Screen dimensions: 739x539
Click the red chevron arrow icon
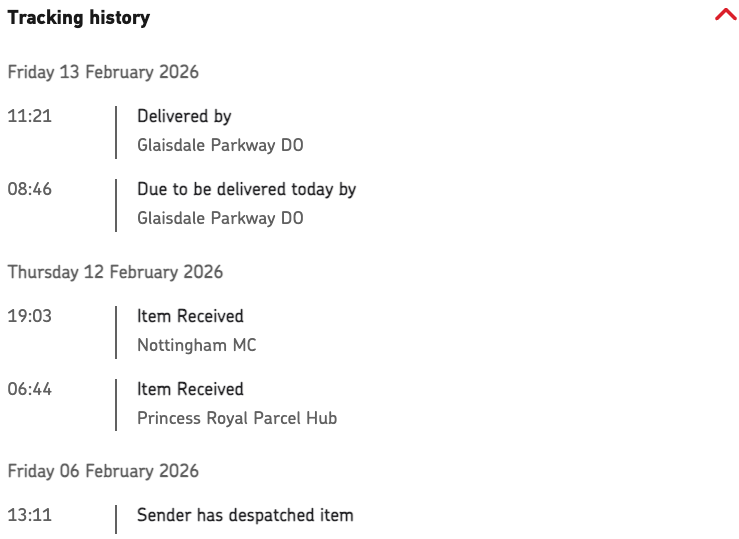point(725,16)
